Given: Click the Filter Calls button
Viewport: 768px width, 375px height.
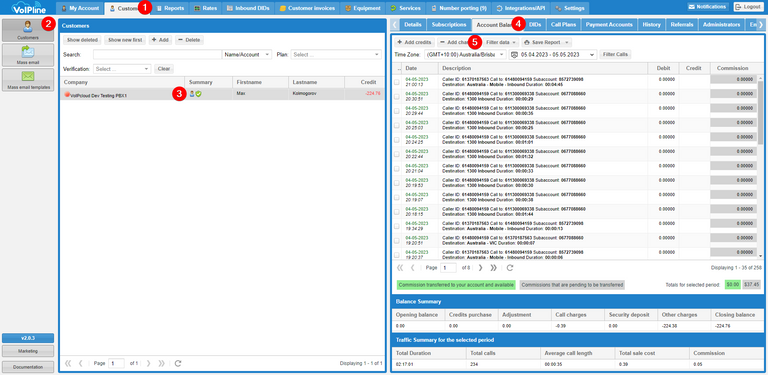Looking at the screenshot, I should (x=616, y=55).
